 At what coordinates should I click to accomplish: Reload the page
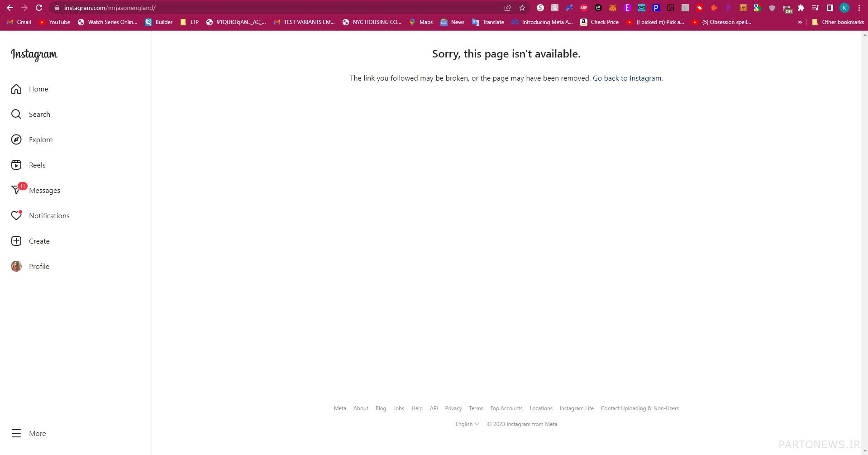[x=39, y=8]
